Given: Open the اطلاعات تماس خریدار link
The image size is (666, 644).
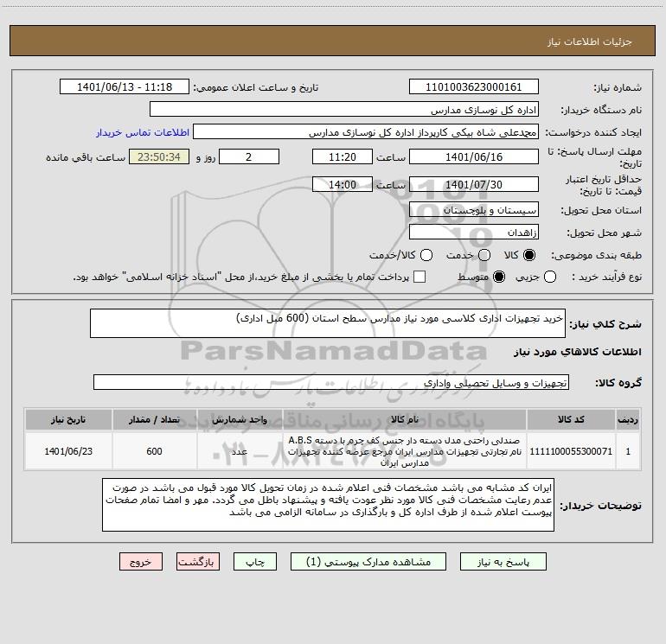Looking at the screenshot, I should pyautogui.click(x=143, y=132).
